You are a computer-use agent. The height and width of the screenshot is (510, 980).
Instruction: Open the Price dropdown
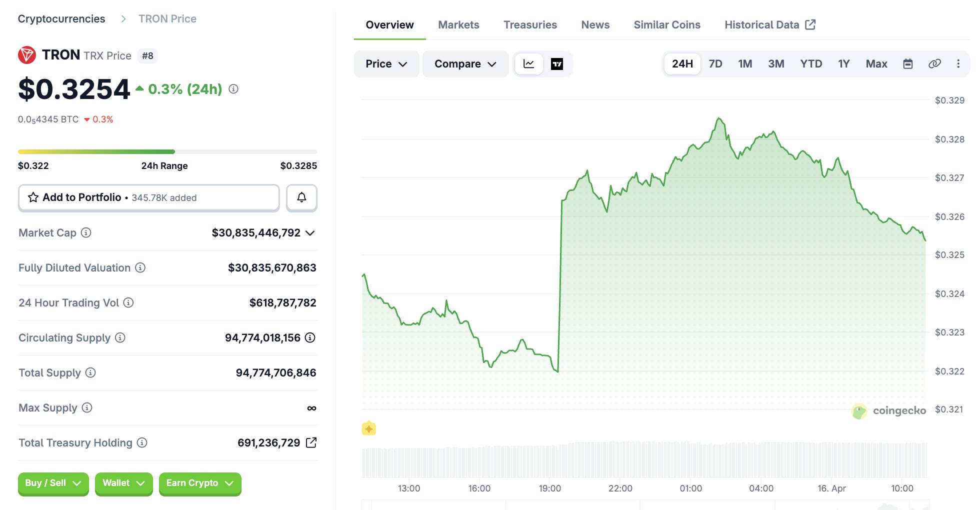(386, 64)
